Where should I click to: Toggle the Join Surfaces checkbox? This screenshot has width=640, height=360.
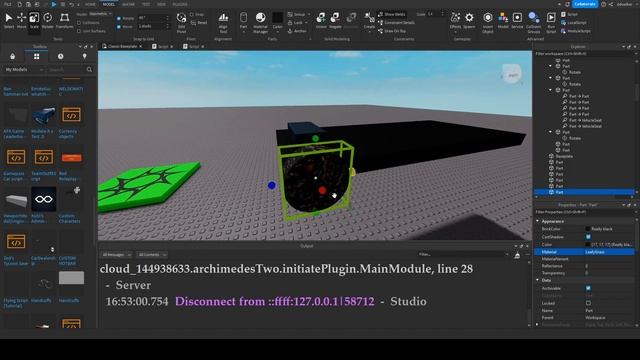coord(79,31)
